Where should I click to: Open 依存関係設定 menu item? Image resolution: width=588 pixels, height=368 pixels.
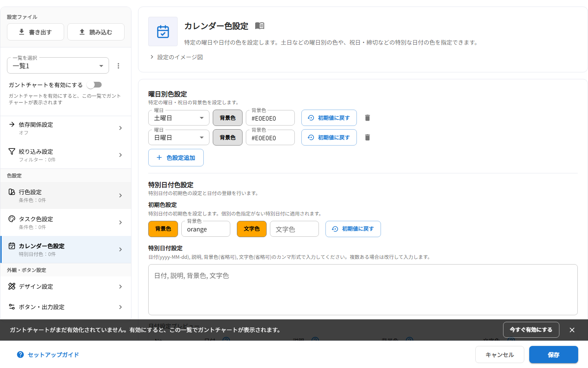click(x=66, y=128)
